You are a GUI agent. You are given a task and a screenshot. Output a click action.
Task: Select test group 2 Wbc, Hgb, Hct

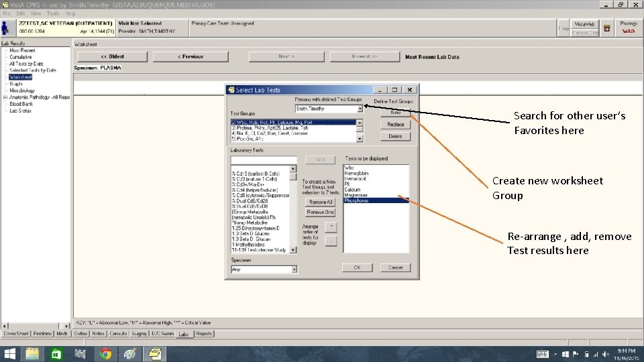293,122
